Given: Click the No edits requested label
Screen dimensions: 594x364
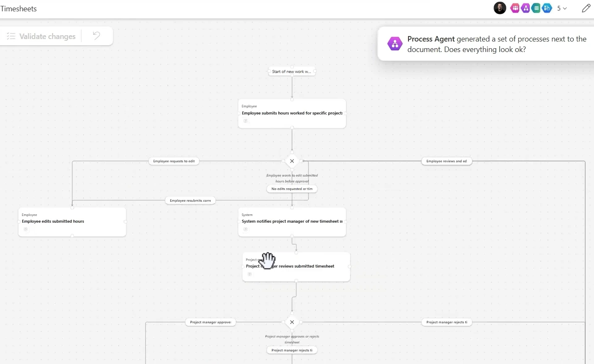Looking at the screenshot, I should click(x=292, y=189).
